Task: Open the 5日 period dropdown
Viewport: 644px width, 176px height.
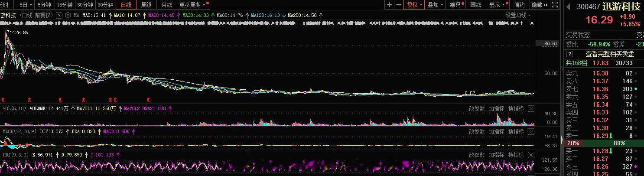Action: coord(26,5)
